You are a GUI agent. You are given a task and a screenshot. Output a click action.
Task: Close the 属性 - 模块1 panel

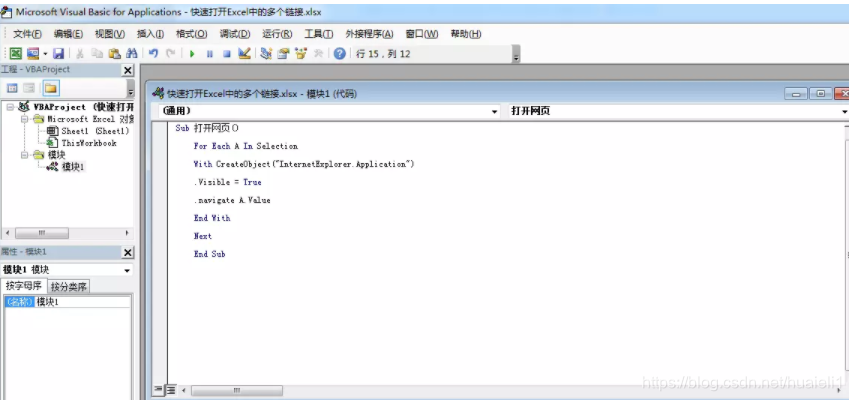pyautogui.click(x=128, y=252)
